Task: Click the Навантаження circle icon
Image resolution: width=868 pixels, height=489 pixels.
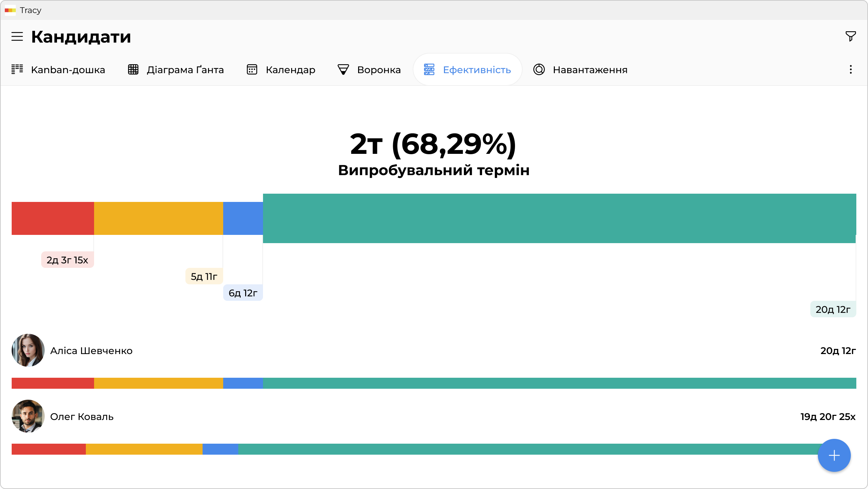Action: [539, 70]
